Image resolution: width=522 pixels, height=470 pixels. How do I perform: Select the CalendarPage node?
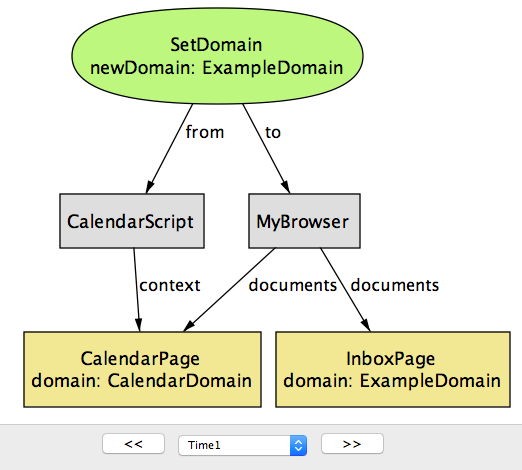click(x=142, y=369)
